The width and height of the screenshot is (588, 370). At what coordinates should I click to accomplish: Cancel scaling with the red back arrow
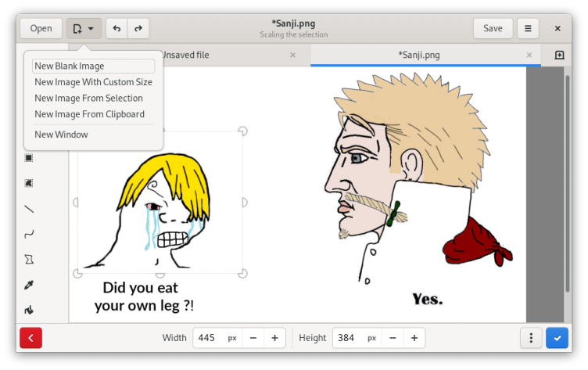click(x=30, y=338)
